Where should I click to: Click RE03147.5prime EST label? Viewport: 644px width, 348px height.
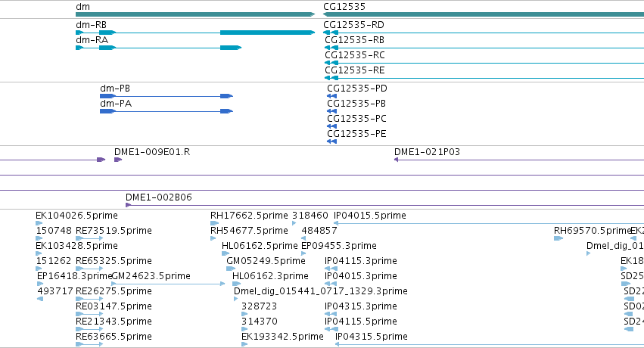114,306
